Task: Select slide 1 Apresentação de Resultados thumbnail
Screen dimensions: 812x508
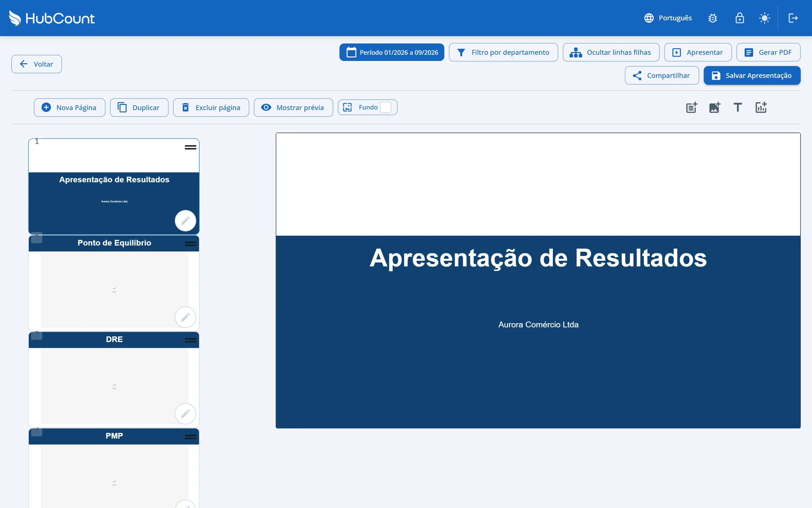Action: [x=114, y=186]
